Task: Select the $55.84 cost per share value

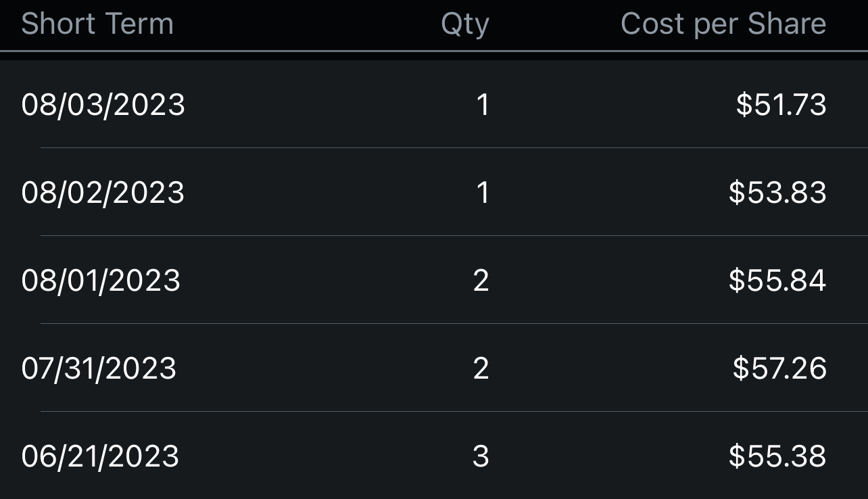Action: (777, 281)
